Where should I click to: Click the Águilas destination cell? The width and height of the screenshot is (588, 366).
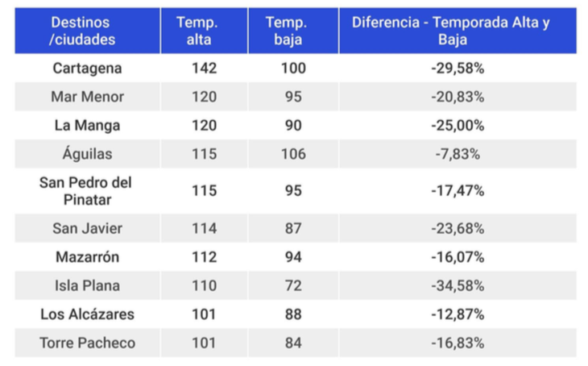pos(87,154)
